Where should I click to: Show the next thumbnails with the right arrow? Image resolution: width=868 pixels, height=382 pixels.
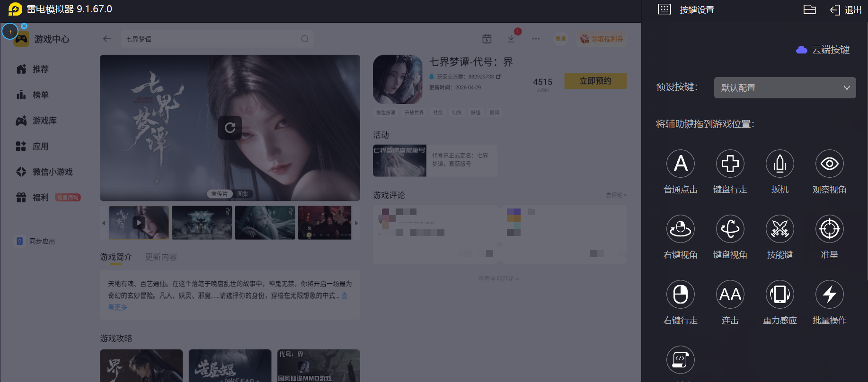coord(356,223)
